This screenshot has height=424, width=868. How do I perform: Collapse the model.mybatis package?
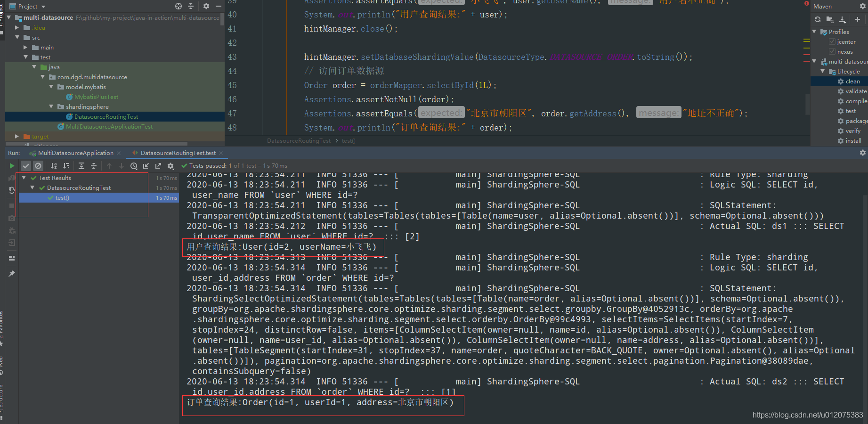click(x=51, y=87)
